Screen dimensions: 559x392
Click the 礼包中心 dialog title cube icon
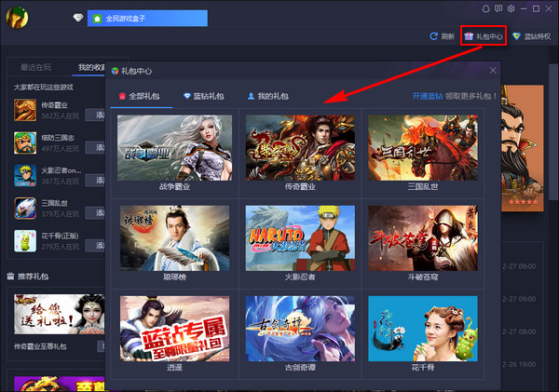[x=115, y=71]
